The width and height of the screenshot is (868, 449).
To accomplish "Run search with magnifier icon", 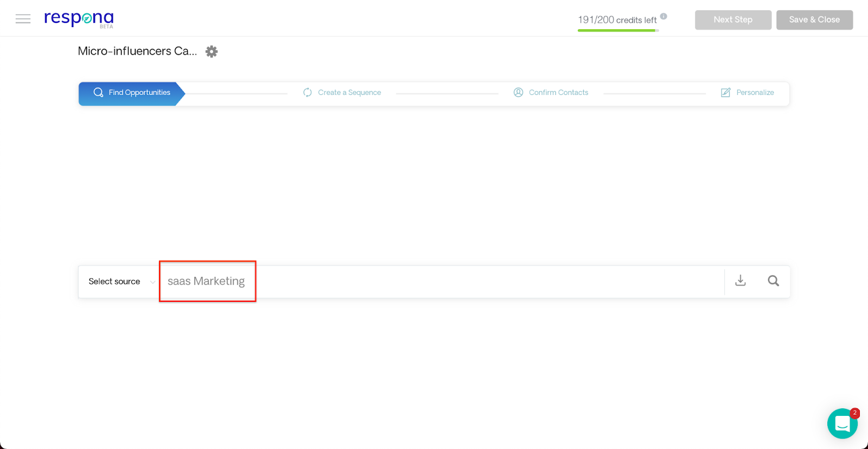I will point(774,281).
